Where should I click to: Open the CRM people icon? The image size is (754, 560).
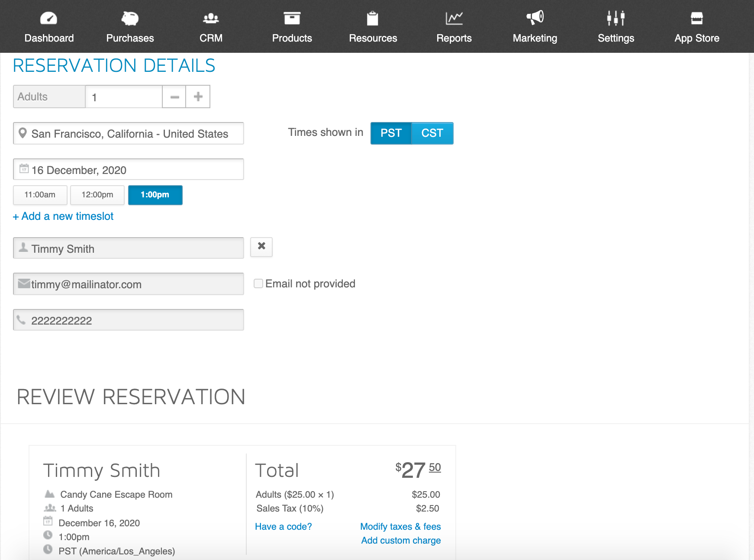211,18
